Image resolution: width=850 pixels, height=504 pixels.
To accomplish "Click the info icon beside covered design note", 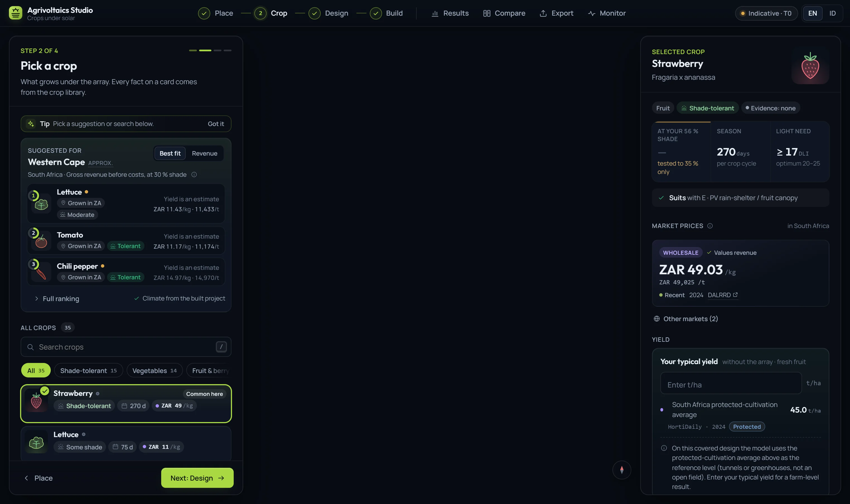I will click(x=663, y=448).
